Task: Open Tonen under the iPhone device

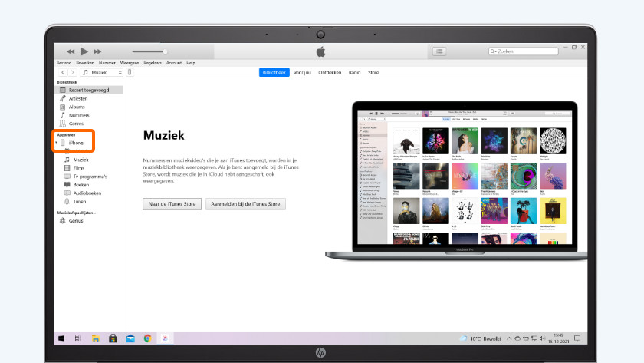Action: click(x=80, y=201)
